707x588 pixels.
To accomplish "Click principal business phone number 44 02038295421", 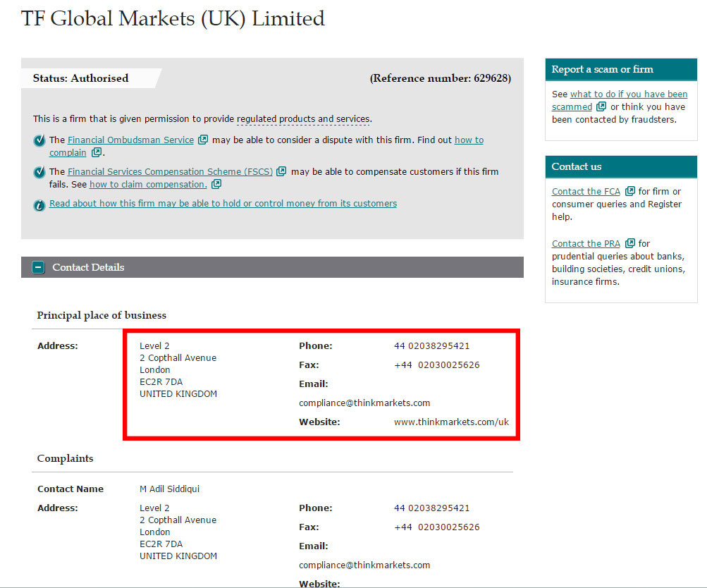I will pos(431,346).
